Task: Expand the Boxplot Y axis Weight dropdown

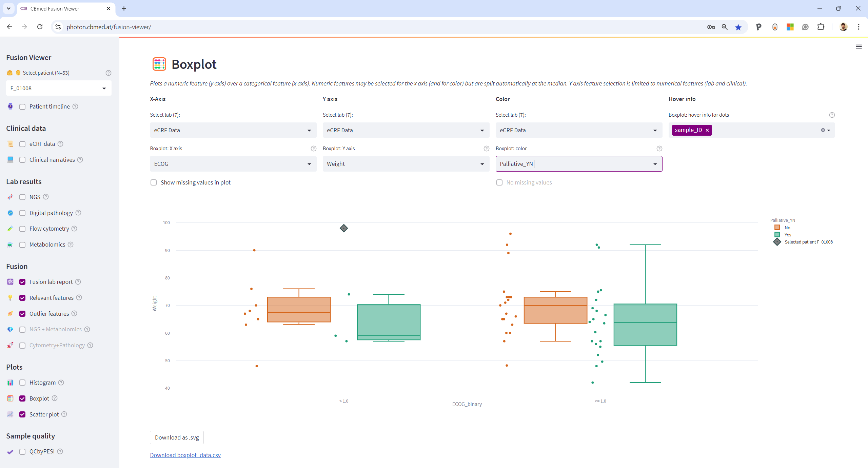Action: 406,164
